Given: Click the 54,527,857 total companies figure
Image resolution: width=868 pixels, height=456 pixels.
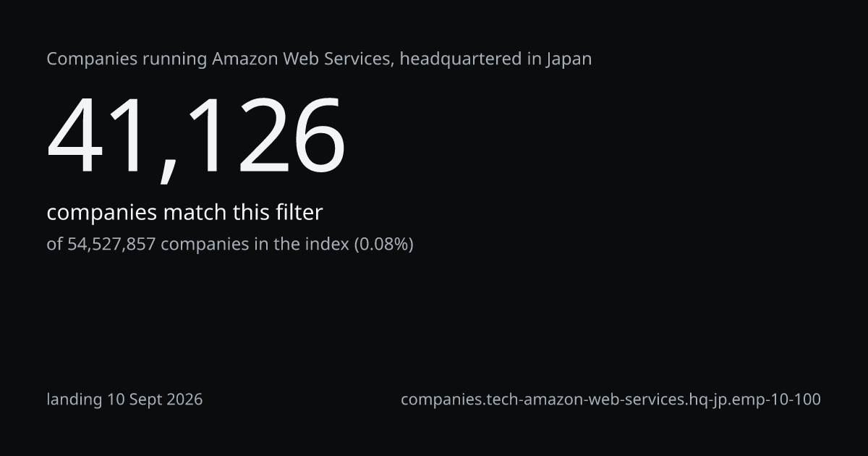Looking at the screenshot, I should (111, 245).
